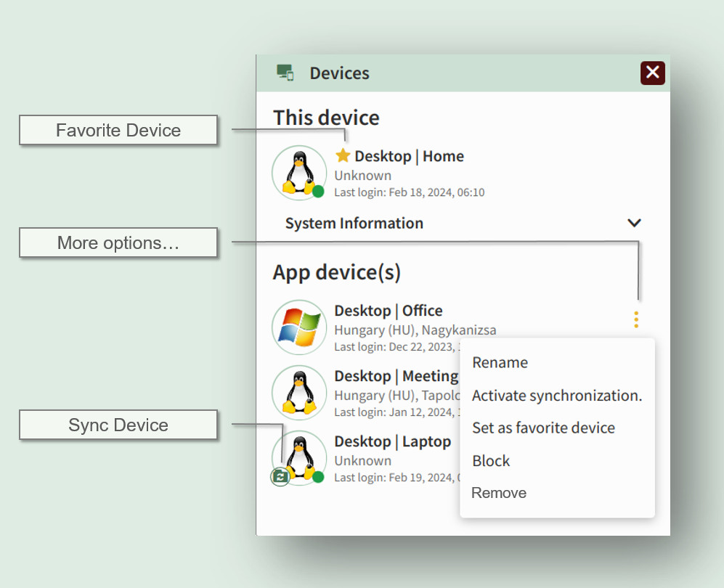Click Last login: Feb 18, 2024, 06:10 text
The width and height of the screenshot is (724, 588).
[x=409, y=192]
